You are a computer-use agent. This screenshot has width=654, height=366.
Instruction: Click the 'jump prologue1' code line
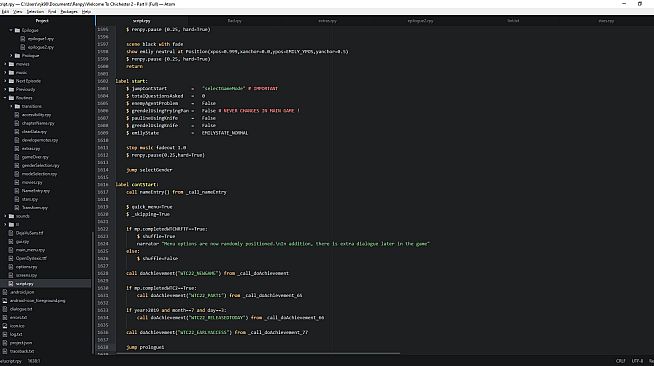point(145,347)
